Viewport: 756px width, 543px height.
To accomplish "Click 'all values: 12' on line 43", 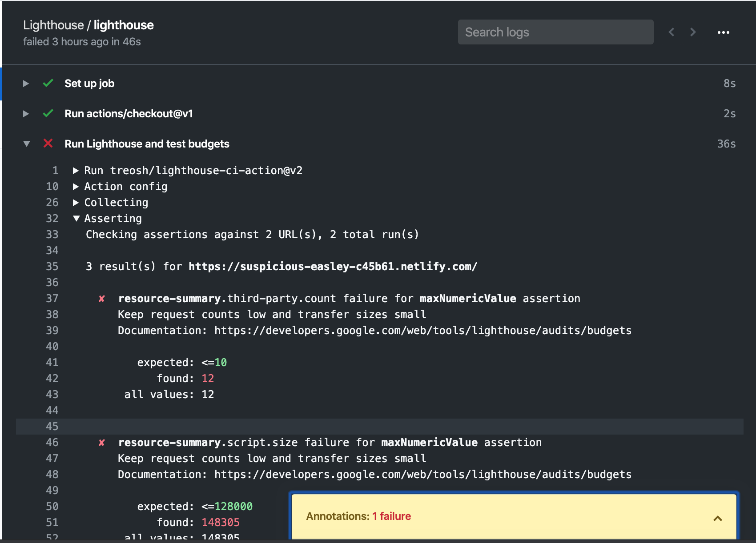I will coord(169,395).
